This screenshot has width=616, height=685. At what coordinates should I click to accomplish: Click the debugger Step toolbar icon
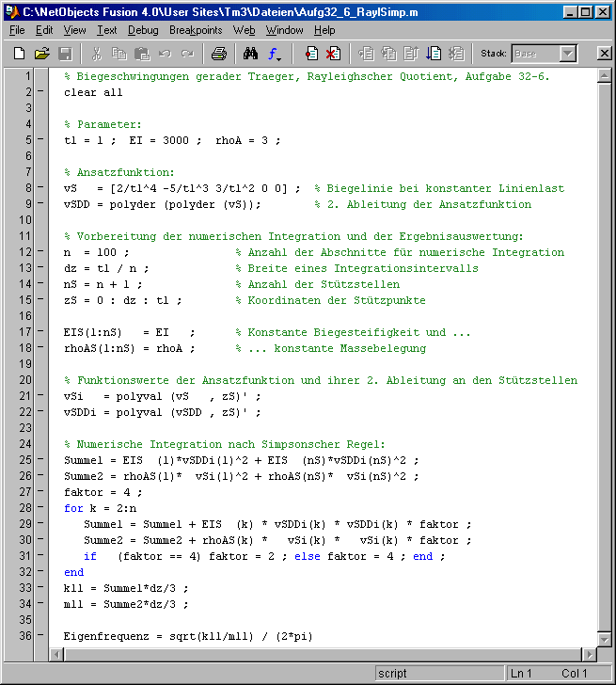(x=366, y=54)
